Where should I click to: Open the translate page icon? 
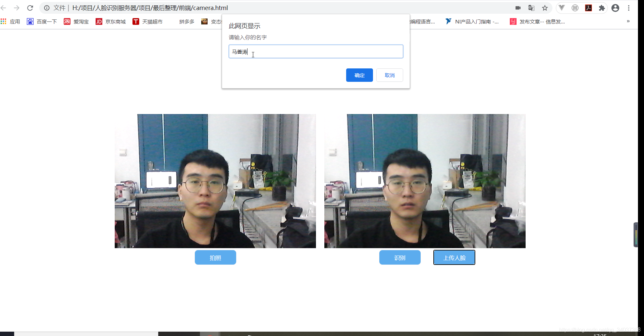[x=531, y=8]
